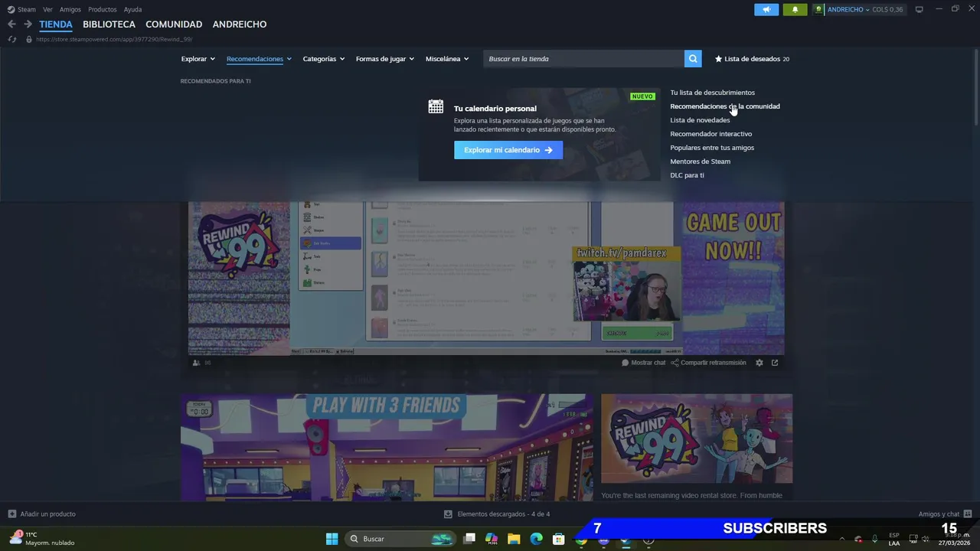
Task: Open Mentores de Steam
Action: 700,161
